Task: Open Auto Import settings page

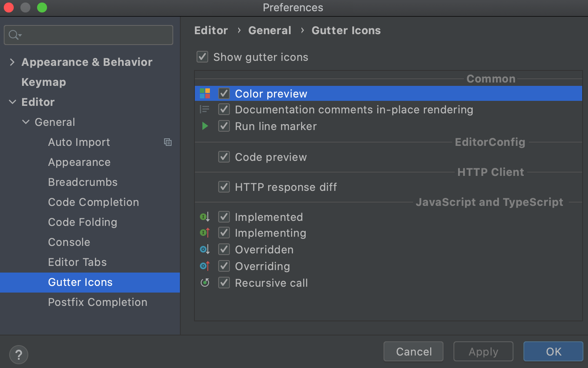Action: pyautogui.click(x=79, y=142)
